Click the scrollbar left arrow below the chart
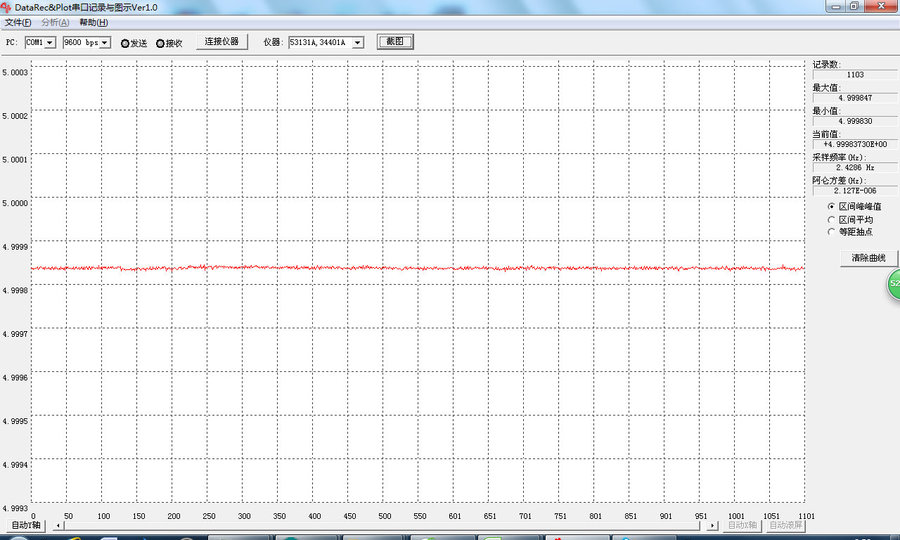The height and width of the screenshot is (540, 900). pyautogui.click(x=58, y=525)
